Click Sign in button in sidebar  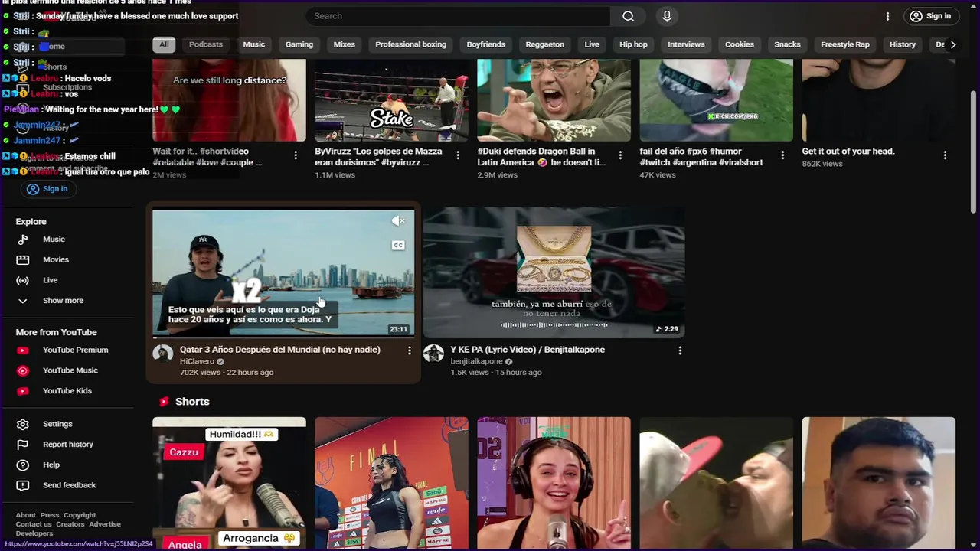(x=47, y=189)
